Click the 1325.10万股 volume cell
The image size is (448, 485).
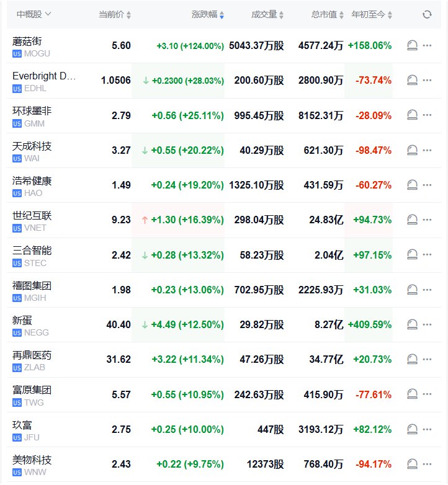(x=256, y=185)
